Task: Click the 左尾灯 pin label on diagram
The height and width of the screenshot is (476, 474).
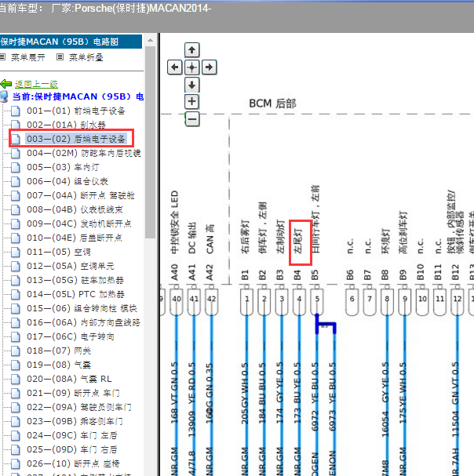Action: (x=297, y=241)
